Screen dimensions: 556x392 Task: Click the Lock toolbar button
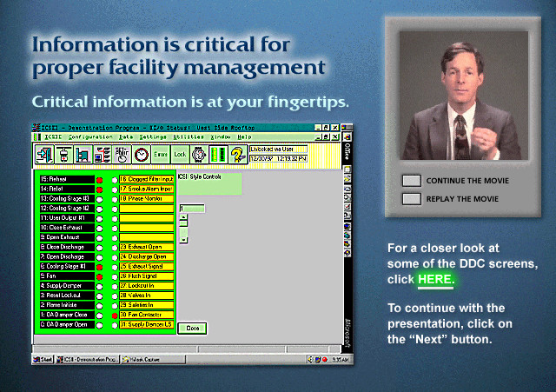[x=180, y=155]
